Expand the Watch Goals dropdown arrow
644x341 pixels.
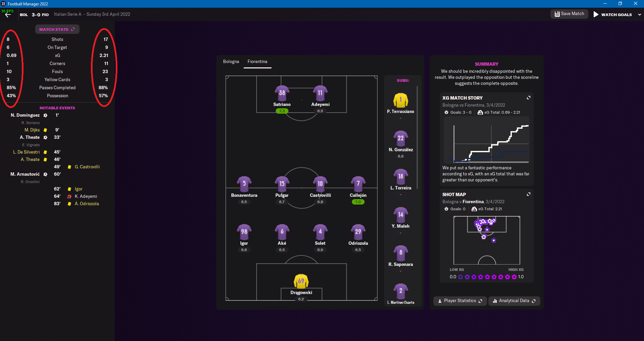pyautogui.click(x=639, y=14)
